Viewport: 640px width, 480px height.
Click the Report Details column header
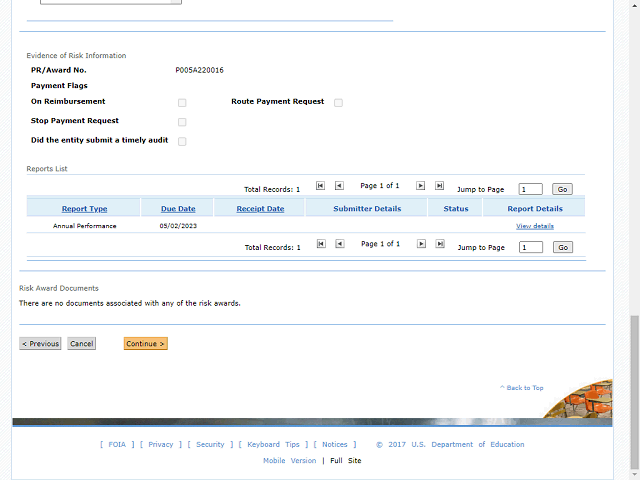pos(535,209)
